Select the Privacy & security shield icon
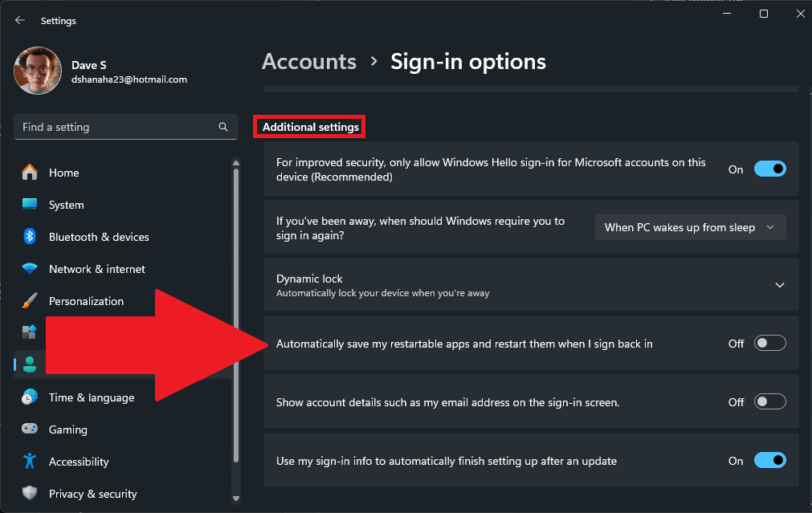This screenshot has width=812, height=513. (31, 494)
